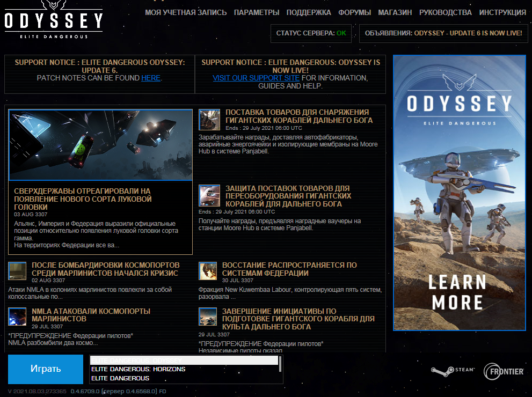Click summary text Альянс, Империя и Федерация
Viewport: 532px width, 397px height.
(96, 234)
